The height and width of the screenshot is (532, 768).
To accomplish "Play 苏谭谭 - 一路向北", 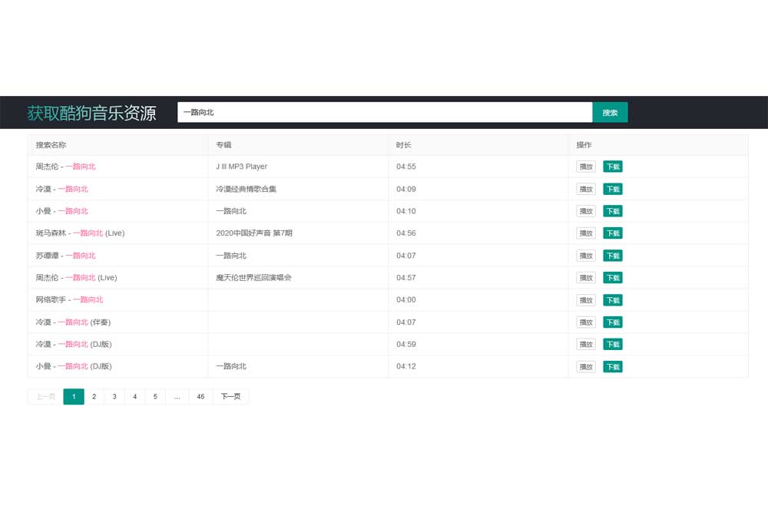I will [586, 256].
